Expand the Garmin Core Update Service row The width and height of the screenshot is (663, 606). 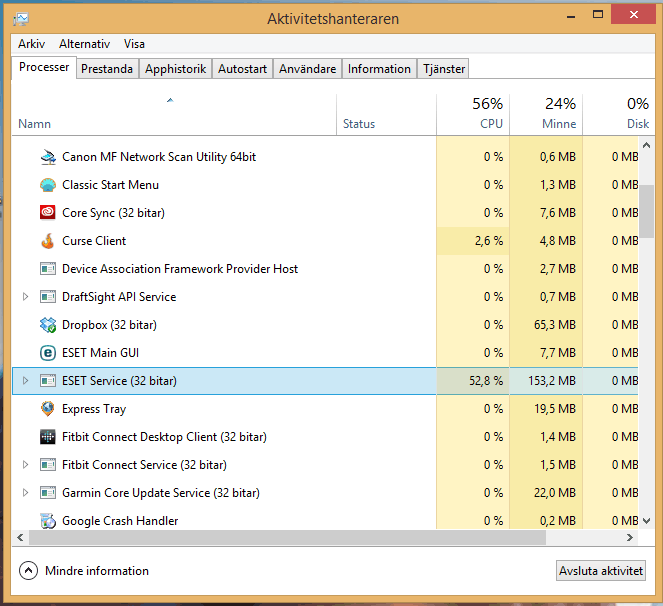tap(25, 493)
